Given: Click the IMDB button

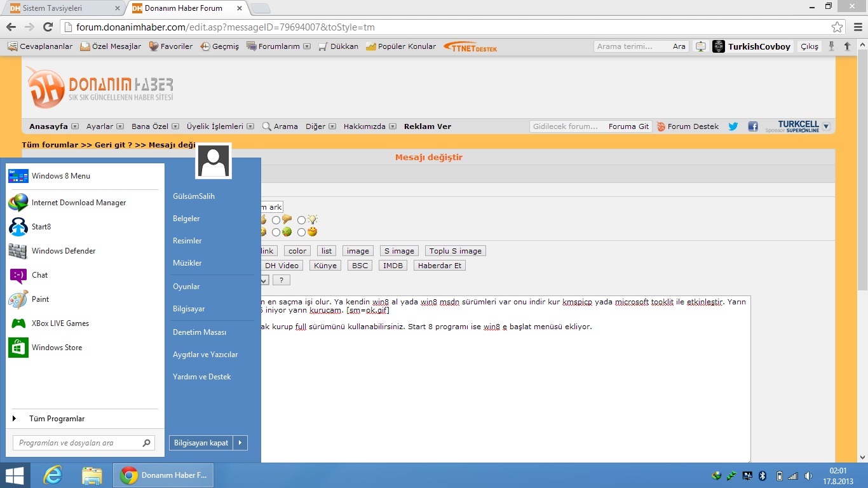Looking at the screenshot, I should [x=393, y=266].
